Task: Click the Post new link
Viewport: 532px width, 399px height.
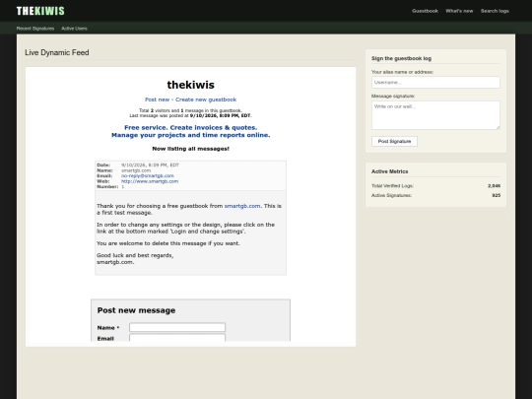Action: coord(157,100)
